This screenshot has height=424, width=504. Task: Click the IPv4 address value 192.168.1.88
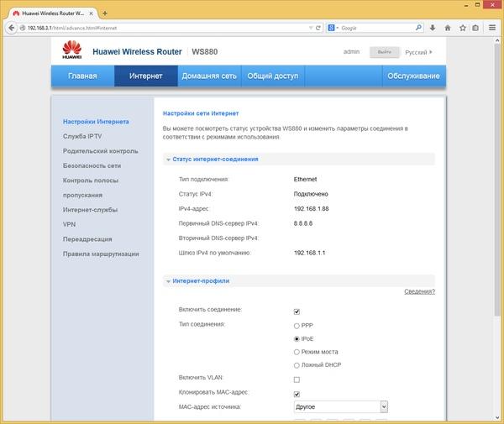tap(311, 209)
